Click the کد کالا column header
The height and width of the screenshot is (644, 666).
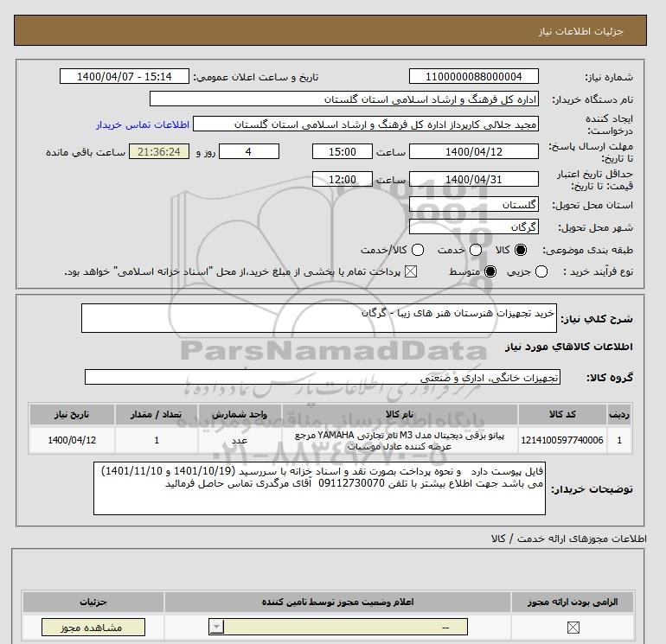[x=562, y=414]
